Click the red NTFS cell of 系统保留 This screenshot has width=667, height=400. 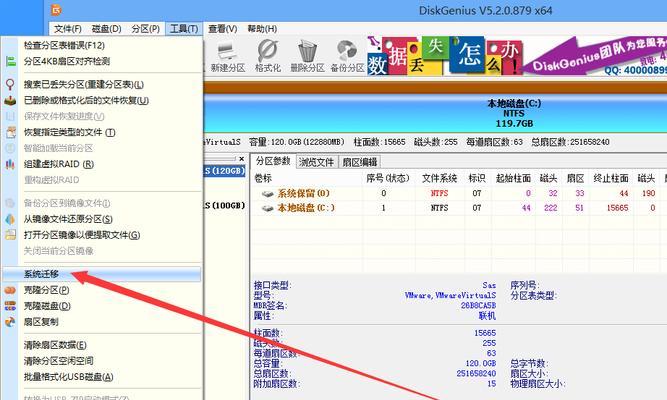(x=439, y=194)
